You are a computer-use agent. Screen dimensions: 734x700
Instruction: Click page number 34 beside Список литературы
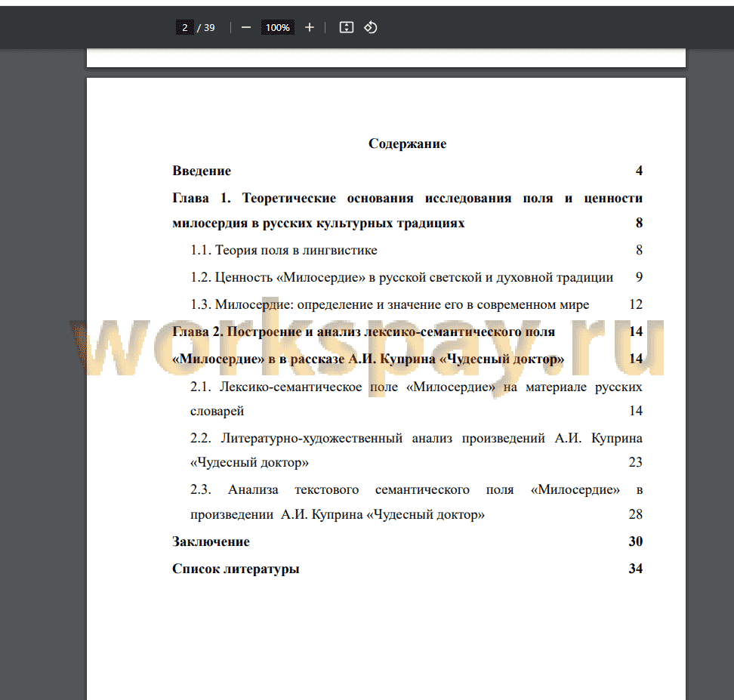(636, 569)
